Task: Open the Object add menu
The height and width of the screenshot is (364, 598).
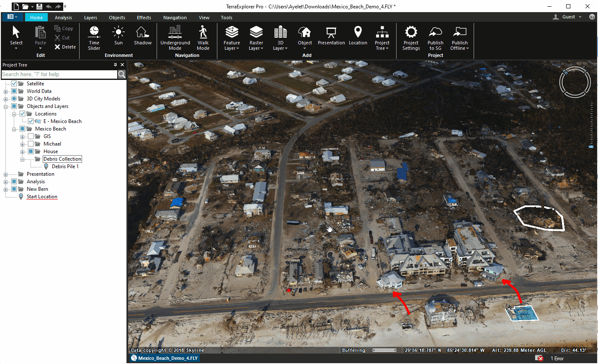Action: tap(304, 38)
